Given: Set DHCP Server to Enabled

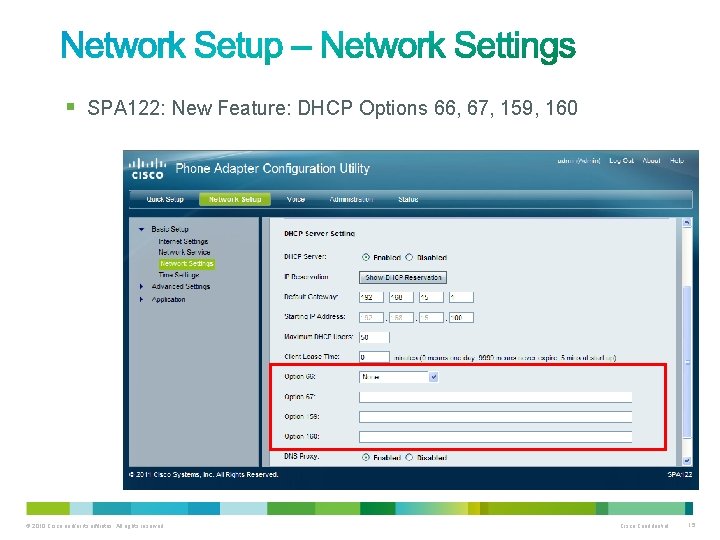Looking at the screenshot, I should click(366, 257).
